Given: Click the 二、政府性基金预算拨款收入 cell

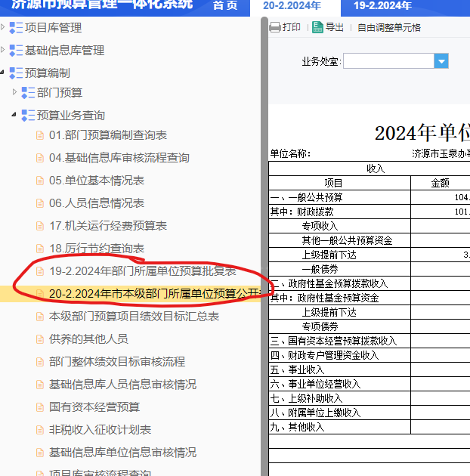Looking at the screenshot, I should pos(340,283).
